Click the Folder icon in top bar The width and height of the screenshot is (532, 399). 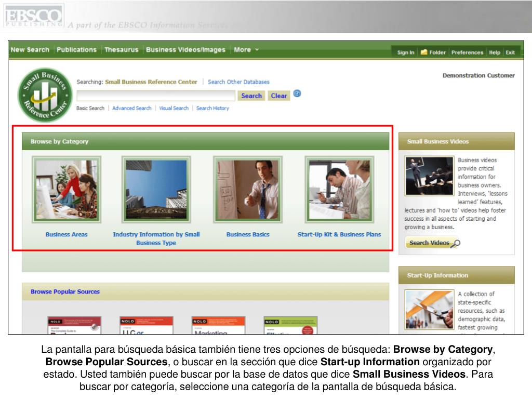pyautogui.click(x=424, y=52)
